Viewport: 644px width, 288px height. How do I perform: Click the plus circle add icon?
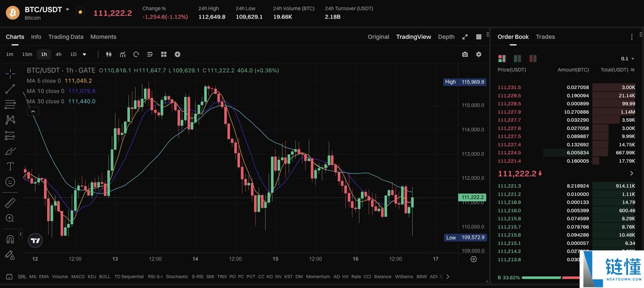tap(178, 54)
